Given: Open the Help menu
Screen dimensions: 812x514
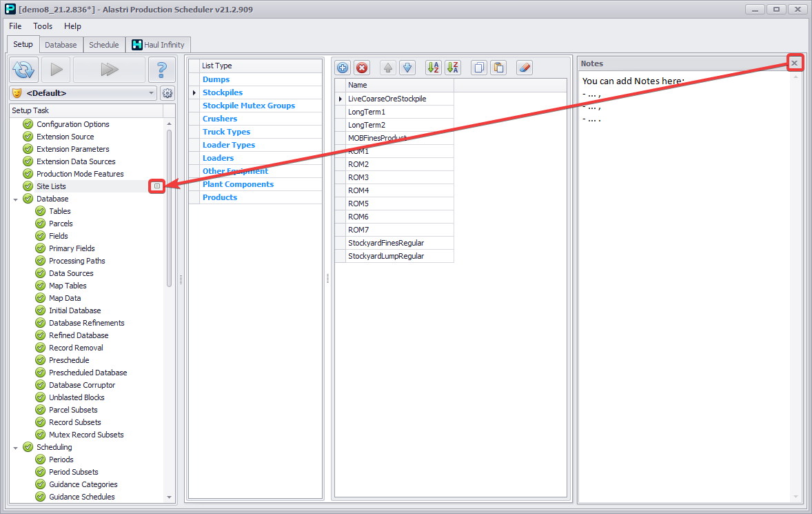Looking at the screenshot, I should coord(72,26).
